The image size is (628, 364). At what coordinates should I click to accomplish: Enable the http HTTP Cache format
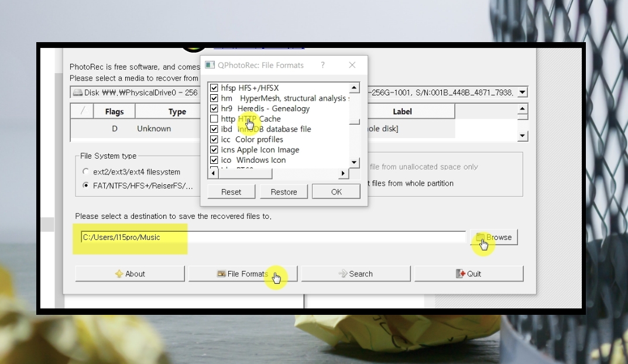(x=214, y=119)
